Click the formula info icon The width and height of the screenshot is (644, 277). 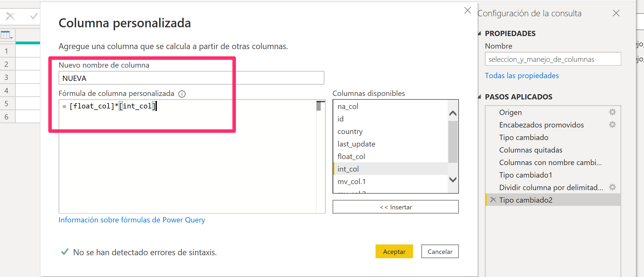[182, 94]
